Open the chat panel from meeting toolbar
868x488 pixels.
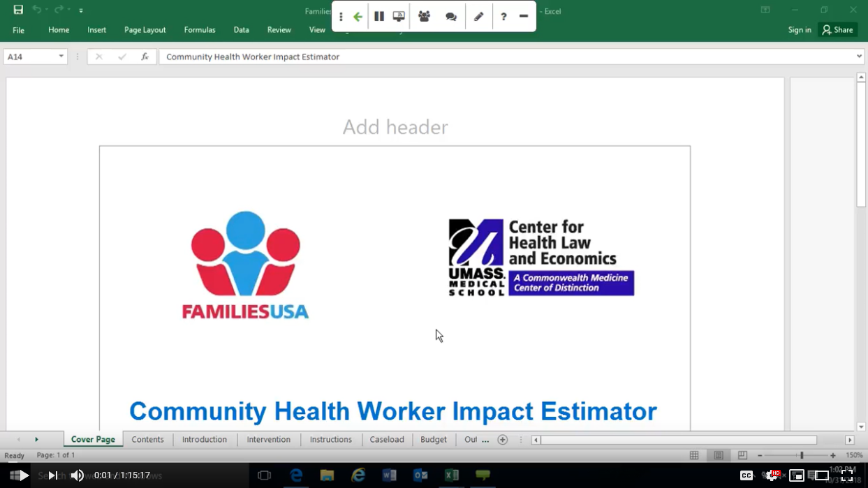[x=451, y=17]
